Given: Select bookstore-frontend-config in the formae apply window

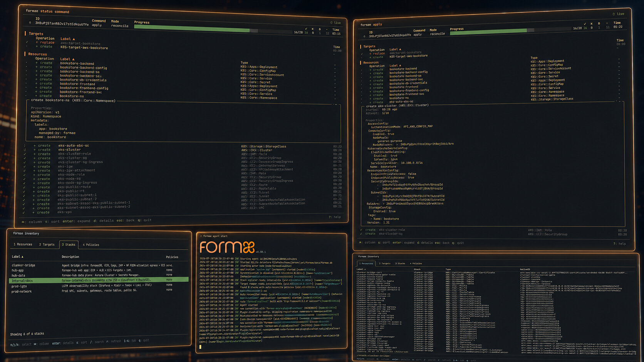Looking at the screenshot, I should coord(409,90).
